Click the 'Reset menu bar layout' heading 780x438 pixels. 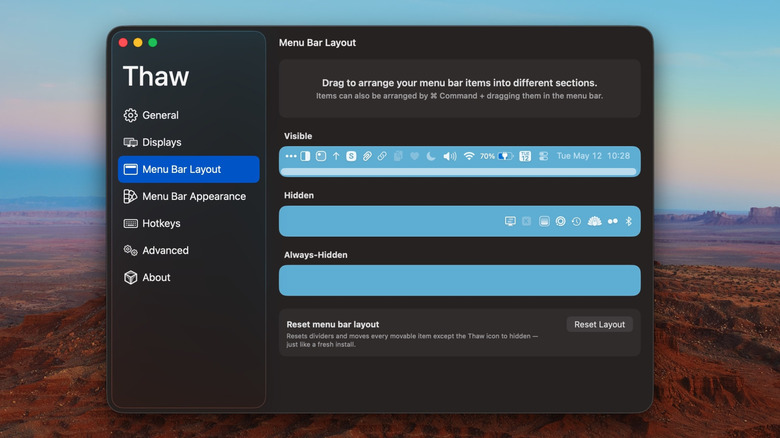332,325
